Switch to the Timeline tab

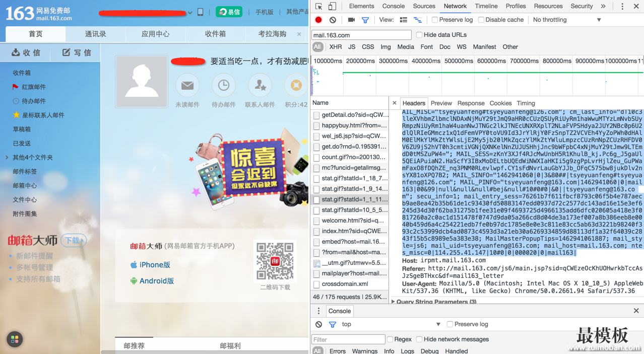[486, 6]
